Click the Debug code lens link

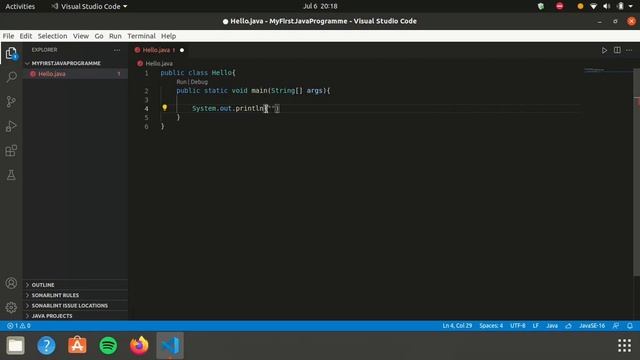[199, 82]
